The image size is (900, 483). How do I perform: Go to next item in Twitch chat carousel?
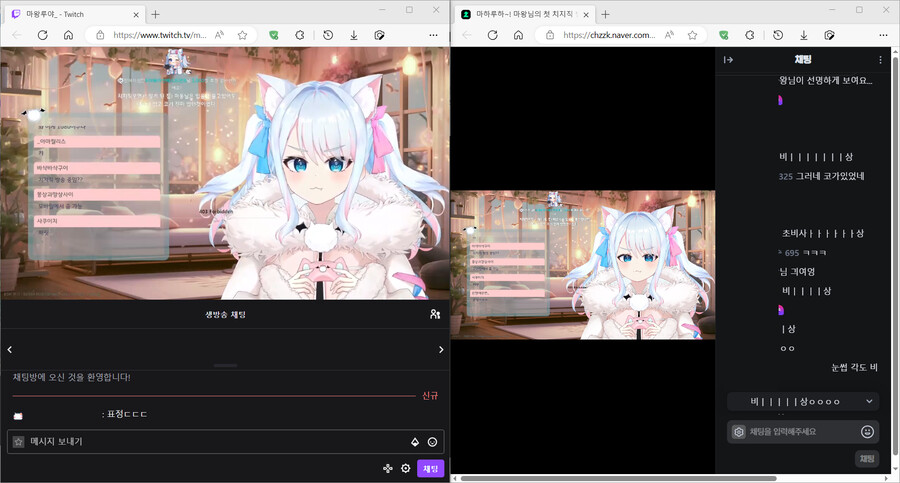(x=441, y=349)
